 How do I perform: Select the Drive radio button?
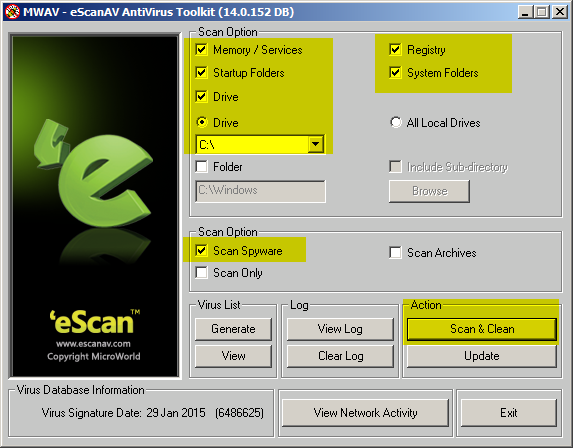tap(202, 122)
